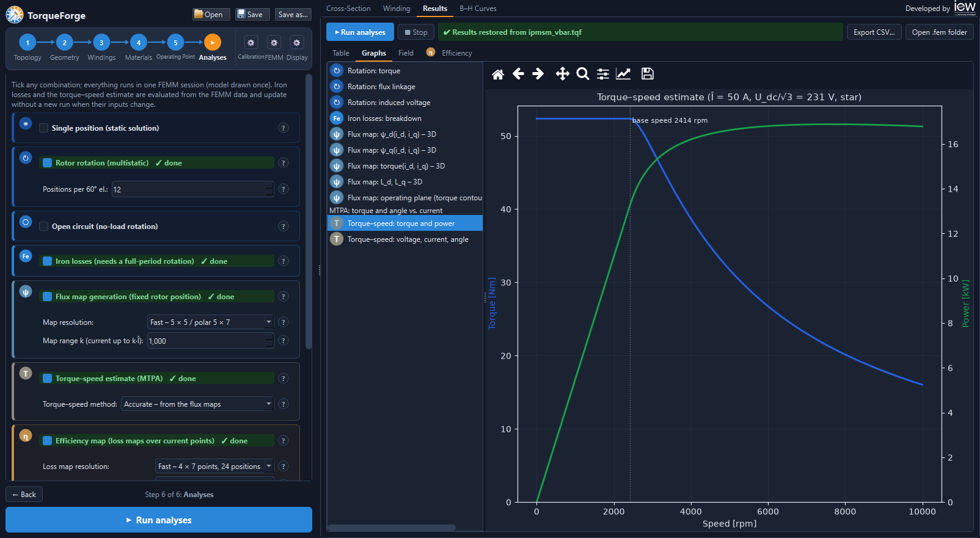980x538 pixels.
Task: Select Flux map: L_d, L_q – 3D graph
Action: [405, 182]
